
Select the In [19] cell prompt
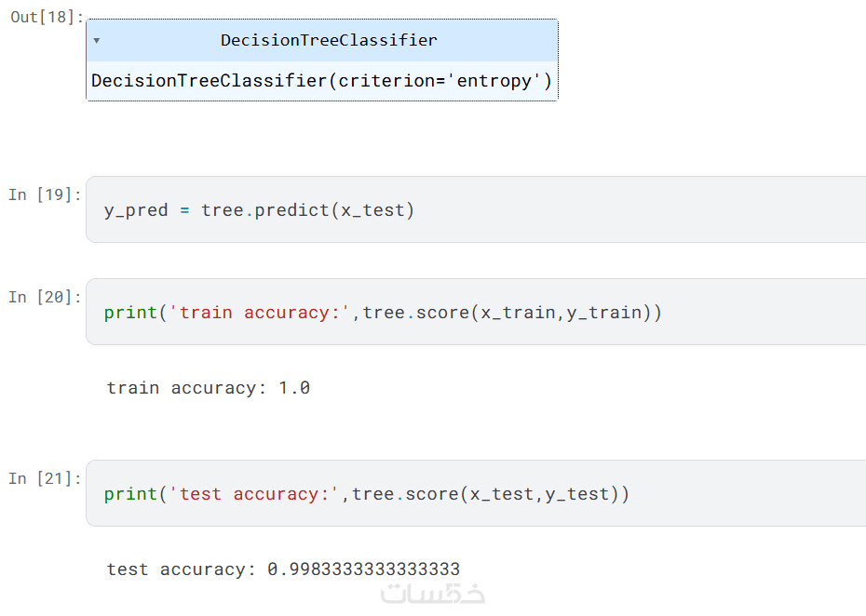pyautogui.click(x=45, y=194)
